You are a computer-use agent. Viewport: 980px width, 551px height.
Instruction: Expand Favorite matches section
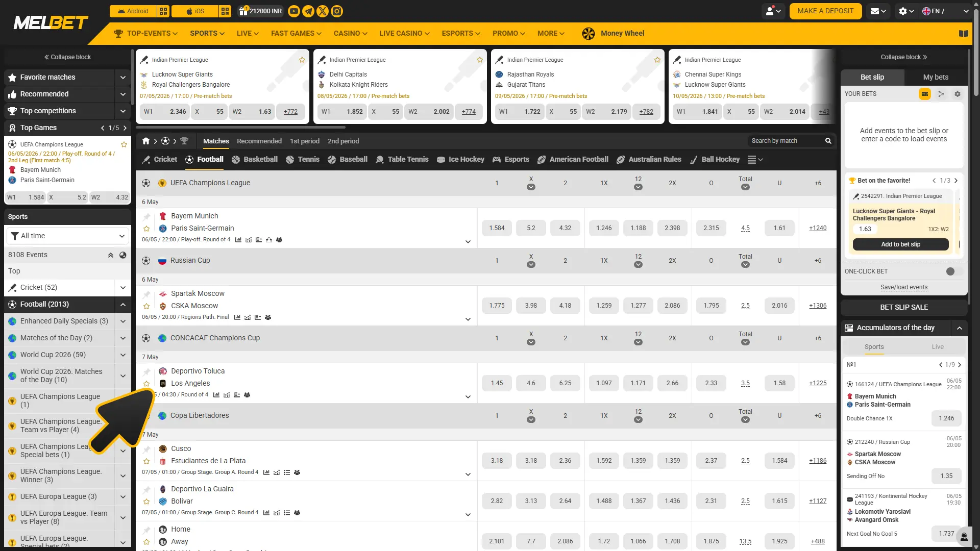point(123,78)
